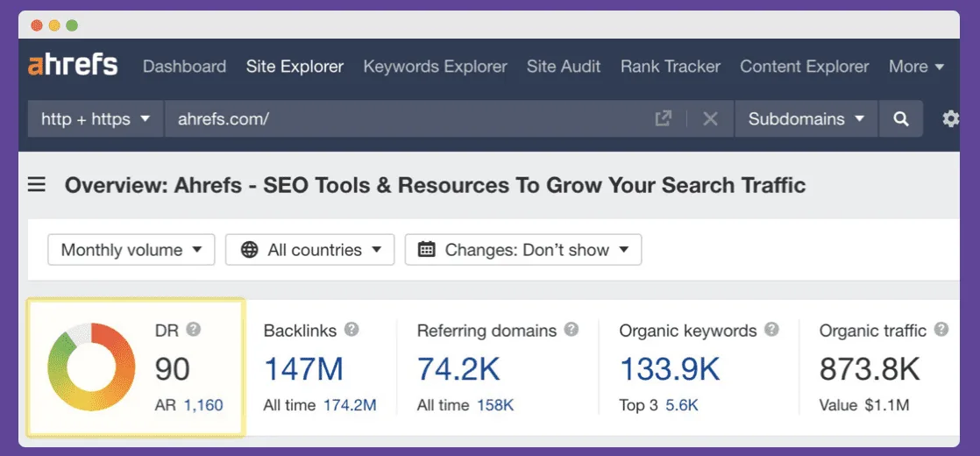The width and height of the screenshot is (980, 456).
Task: Open the URL in a new tab icon
Action: pos(664,118)
